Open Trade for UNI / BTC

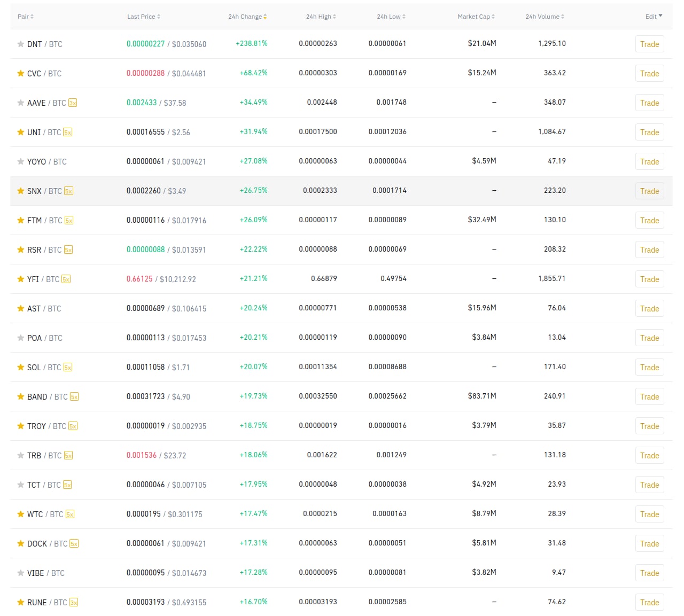pos(650,132)
